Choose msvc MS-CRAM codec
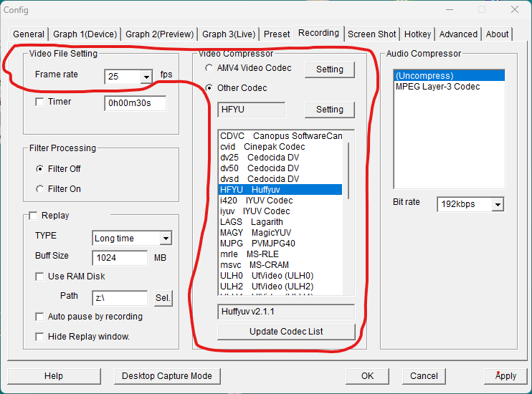The image size is (532, 394). pos(280,265)
